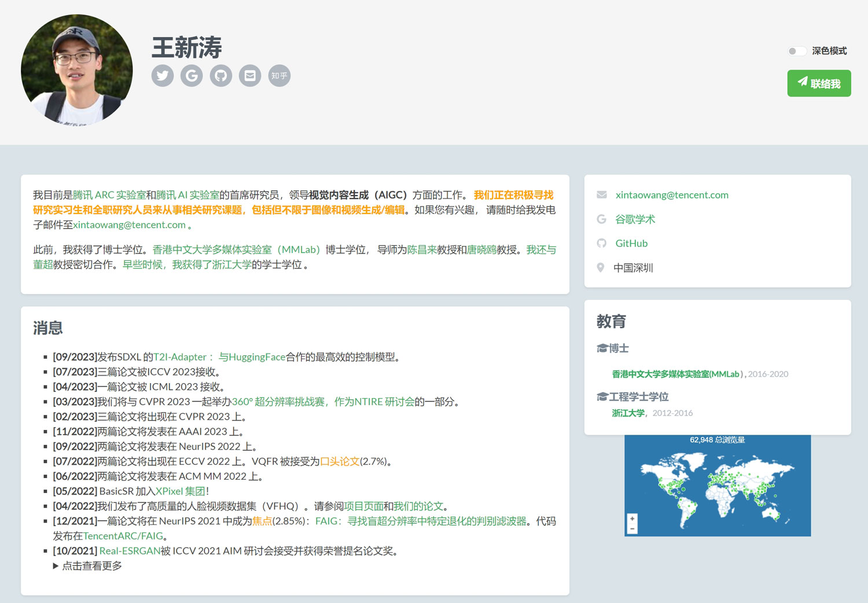The image size is (868, 603).
Task: Open the GitHub icon under 王新涛
Action: point(221,76)
